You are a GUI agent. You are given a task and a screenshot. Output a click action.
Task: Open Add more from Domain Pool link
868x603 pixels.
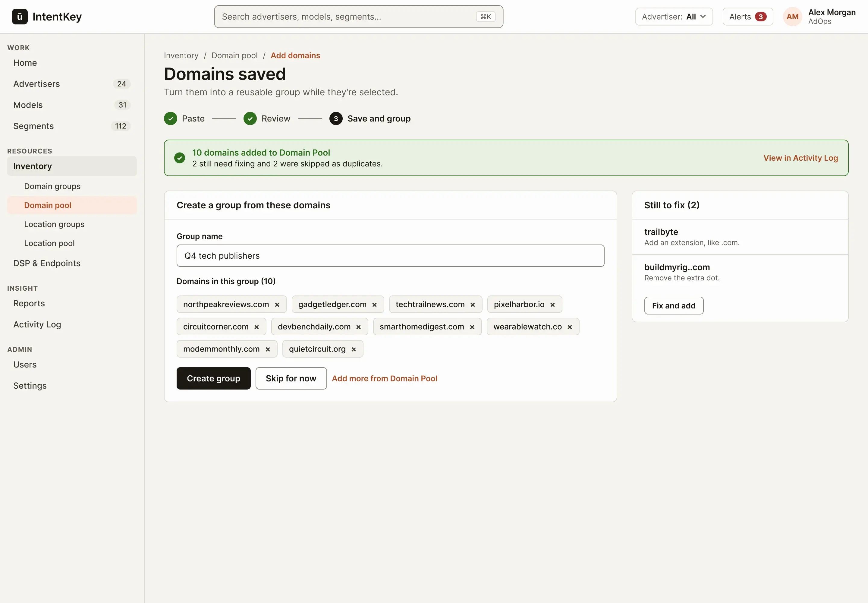(385, 379)
